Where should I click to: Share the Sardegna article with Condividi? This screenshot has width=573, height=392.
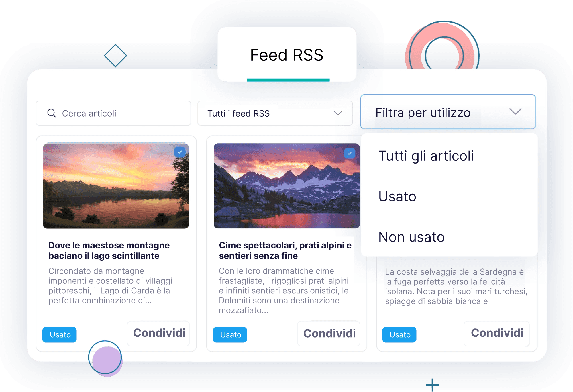[x=497, y=333]
